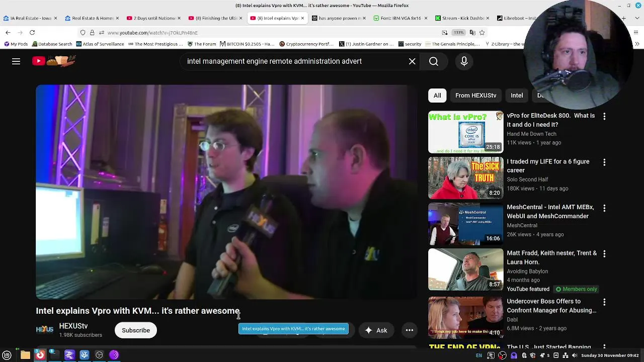Open options menu for MeshCentral video
The width and height of the screenshot is (644, 362).
(604, 208)
